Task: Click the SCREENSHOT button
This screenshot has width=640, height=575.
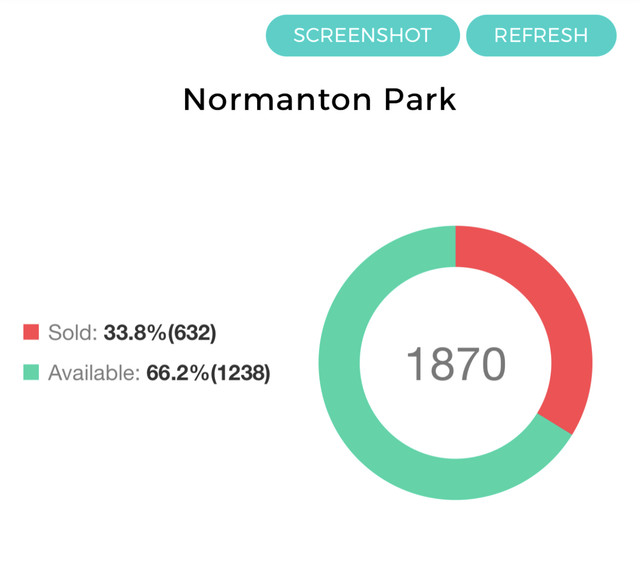Action: pyautogui.click(x=362, y=35)
